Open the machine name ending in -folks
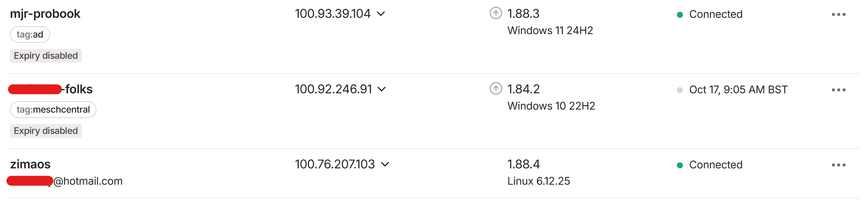 [x=78, y=89]
